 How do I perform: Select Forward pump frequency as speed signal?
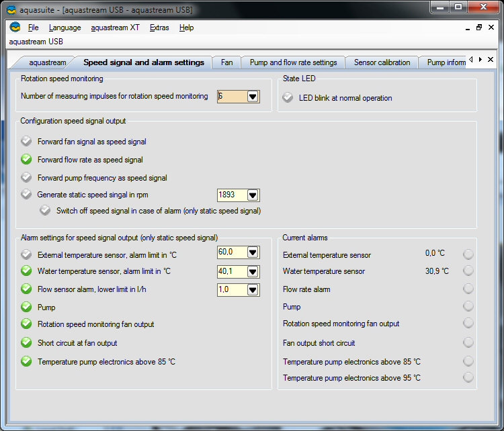click(x=26, y=177)
